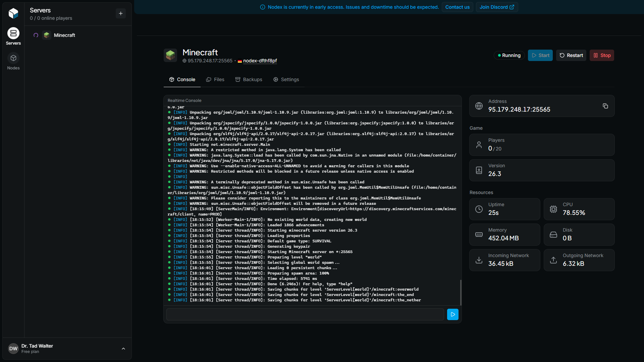Viewport: 644px width, 362px height.
Task: Click the Realtime Console header label
Action: (184, 101)
